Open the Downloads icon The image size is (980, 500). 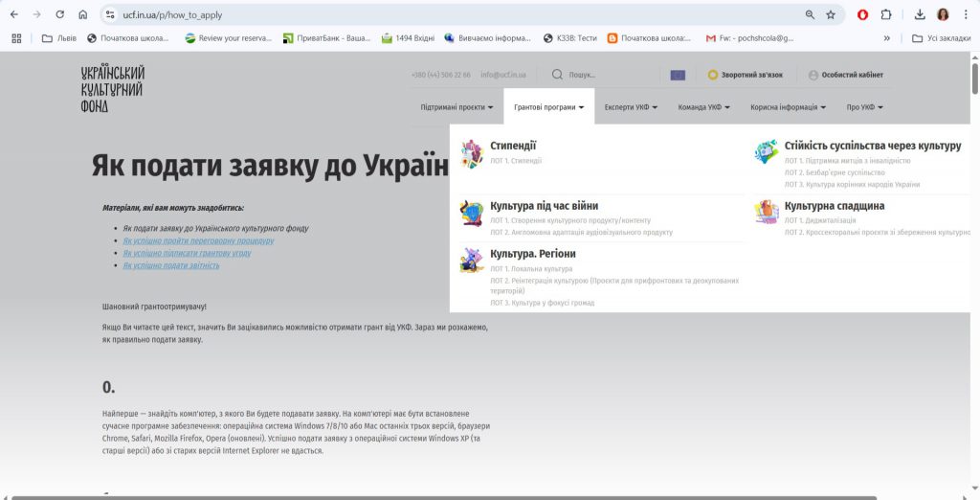pos(920,14)
